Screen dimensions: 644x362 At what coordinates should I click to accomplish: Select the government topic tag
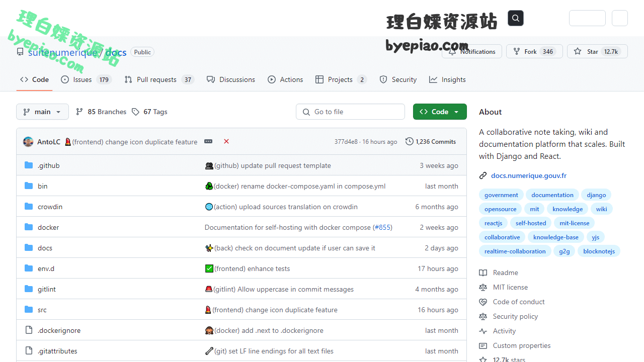coord(501,195)
